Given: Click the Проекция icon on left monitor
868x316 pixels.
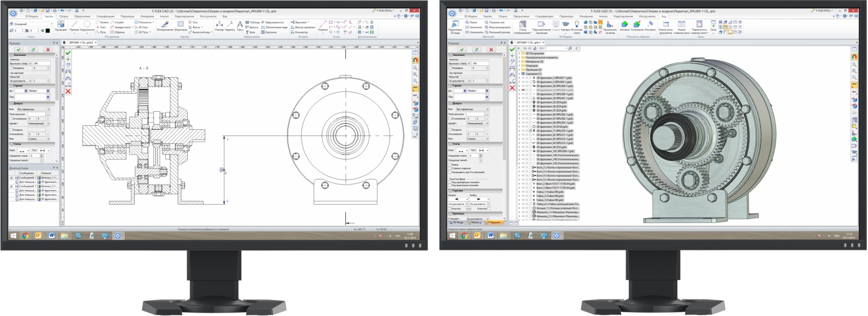Looking at the screenshot, I should [x=60, y=24].
